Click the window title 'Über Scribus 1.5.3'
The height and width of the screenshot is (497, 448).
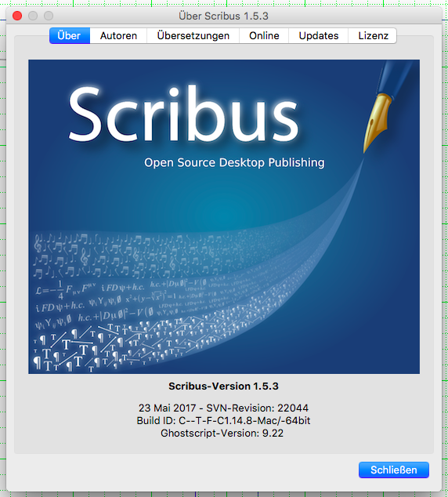point(223,16)
